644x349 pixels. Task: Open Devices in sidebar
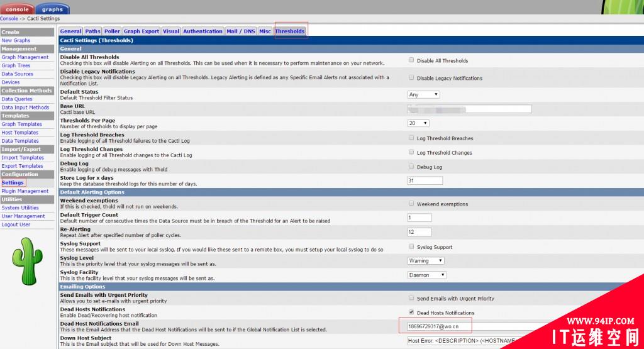pos(11,82)
